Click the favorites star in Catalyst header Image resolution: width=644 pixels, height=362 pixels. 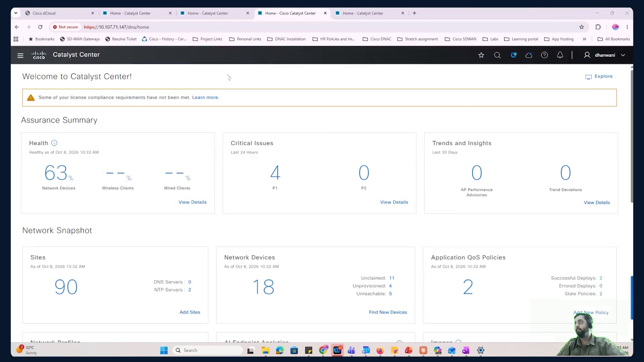click(x=481, y=55)
